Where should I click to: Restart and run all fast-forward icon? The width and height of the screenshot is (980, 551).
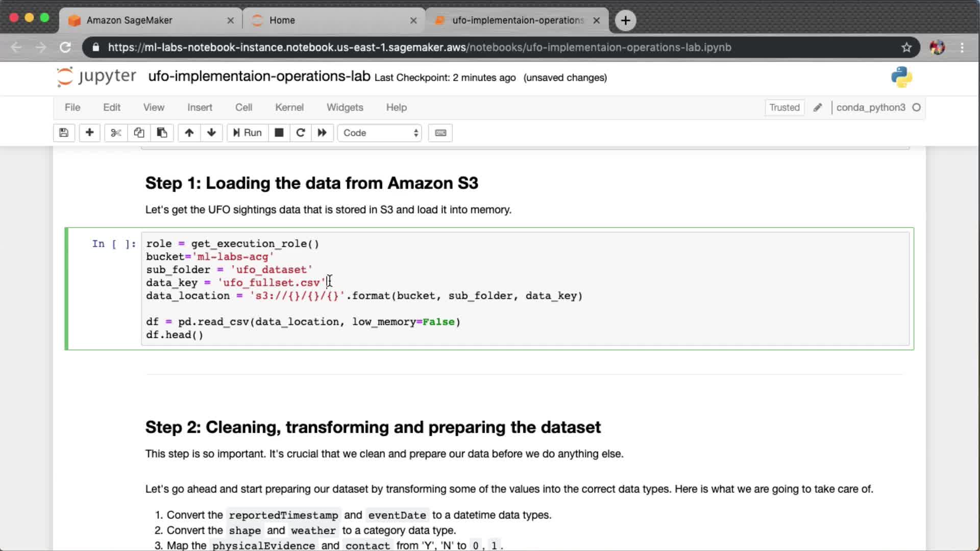(x=322, y=133)
